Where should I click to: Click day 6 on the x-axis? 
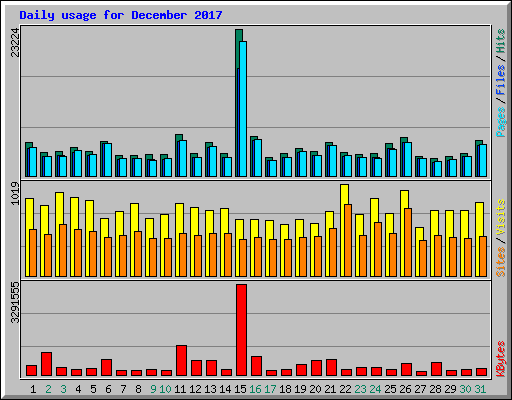click(108, 389)
